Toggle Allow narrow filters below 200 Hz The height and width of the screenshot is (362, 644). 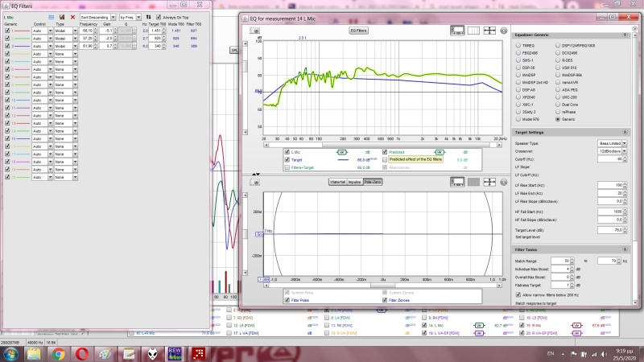point(518,295)
